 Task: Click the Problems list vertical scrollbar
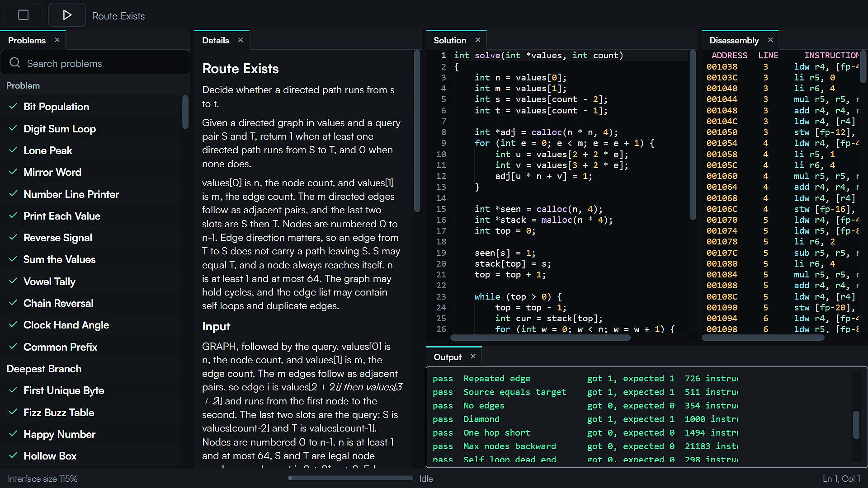coord(185,112)
